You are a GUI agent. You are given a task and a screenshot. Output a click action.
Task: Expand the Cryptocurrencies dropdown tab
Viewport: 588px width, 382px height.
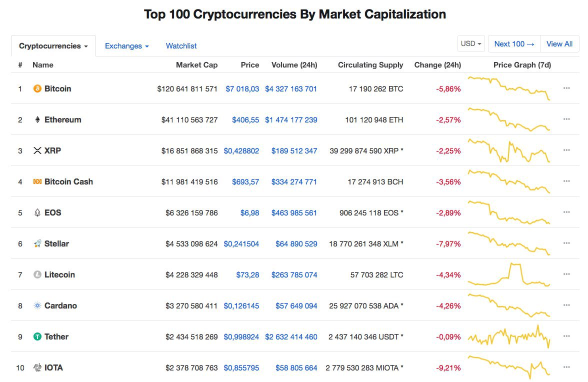pyautogui.click(x=53, y=45)
